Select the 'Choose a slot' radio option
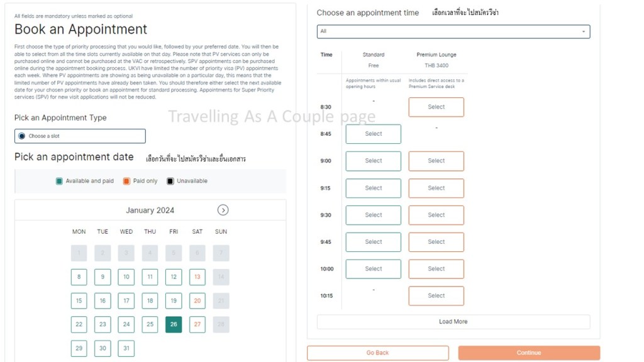This screenshot has width=644, height=362. tap(22, 136)
